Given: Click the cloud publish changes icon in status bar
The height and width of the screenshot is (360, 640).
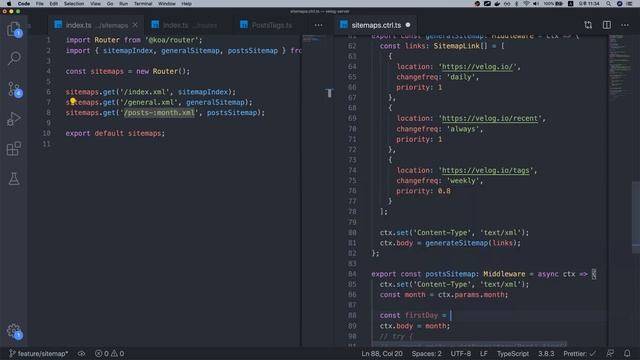Looking at the screenshot, I should (x=82, y=353).
